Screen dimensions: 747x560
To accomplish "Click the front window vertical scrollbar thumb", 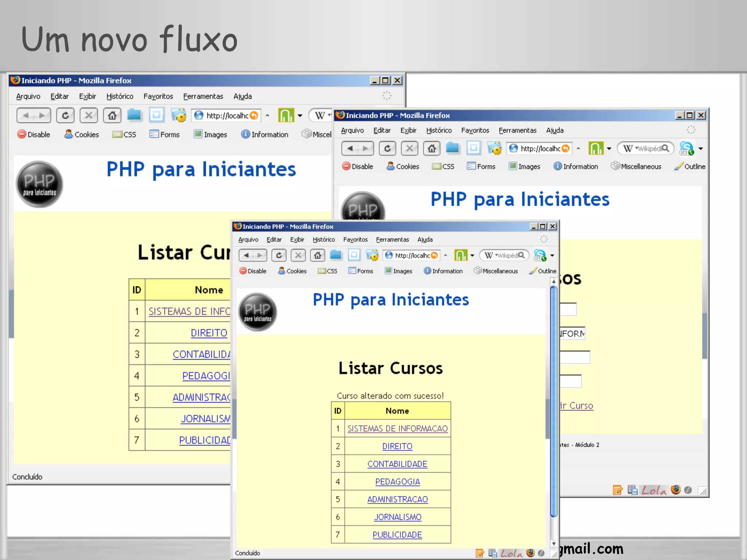I will tap(554, 401).
